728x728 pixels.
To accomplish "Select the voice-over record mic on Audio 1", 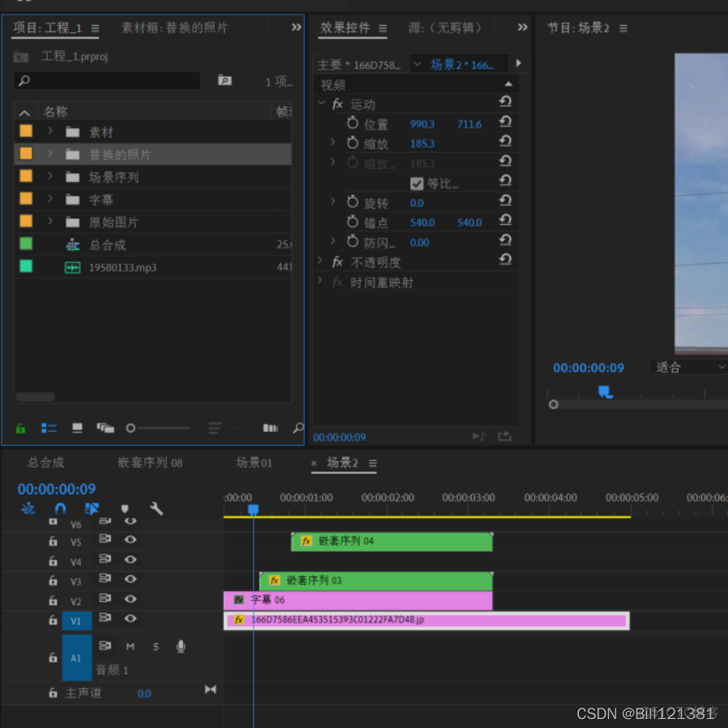I will (x=180, y=645).
